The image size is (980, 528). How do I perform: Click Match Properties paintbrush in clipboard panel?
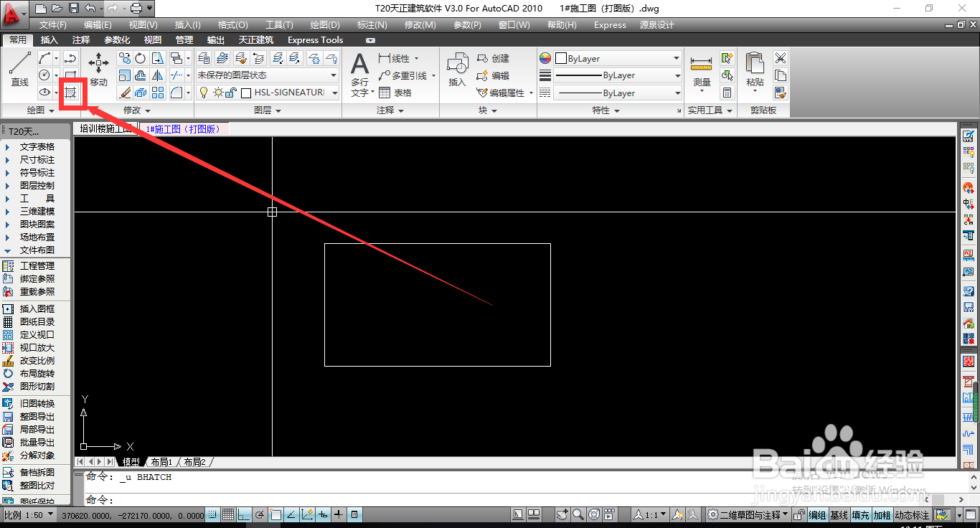(x=781, y=93)
